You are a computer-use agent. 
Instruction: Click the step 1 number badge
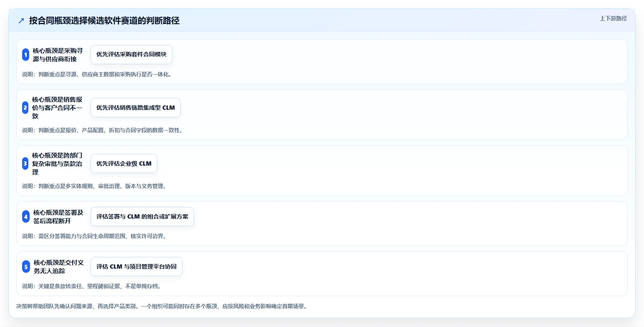(25, 55)
